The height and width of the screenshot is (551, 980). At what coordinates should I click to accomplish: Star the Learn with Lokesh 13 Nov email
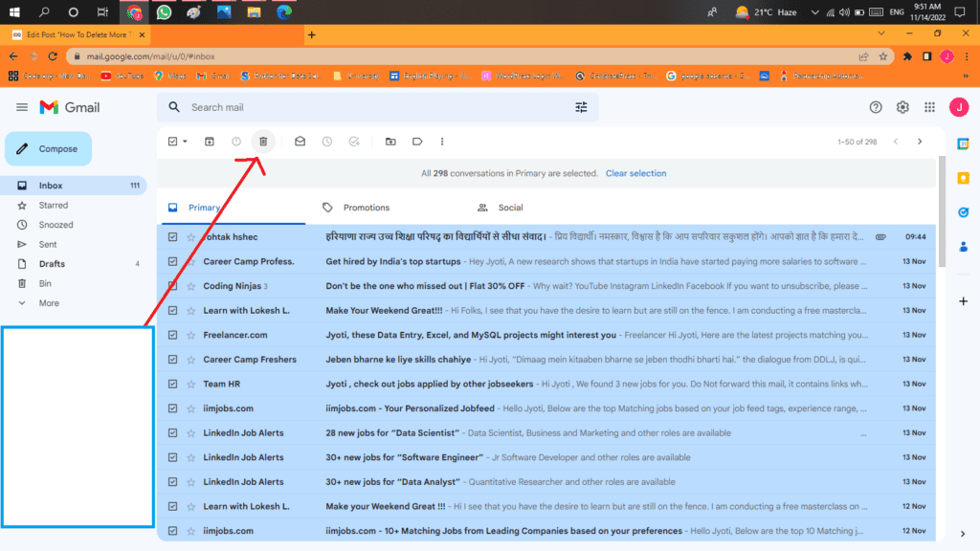191,311
